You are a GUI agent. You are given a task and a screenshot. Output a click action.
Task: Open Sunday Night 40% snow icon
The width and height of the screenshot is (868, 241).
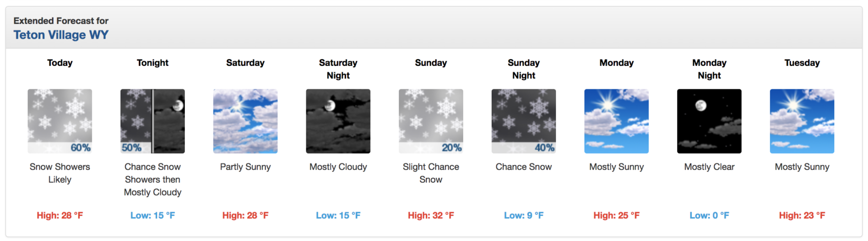click(x=524, y=121)
